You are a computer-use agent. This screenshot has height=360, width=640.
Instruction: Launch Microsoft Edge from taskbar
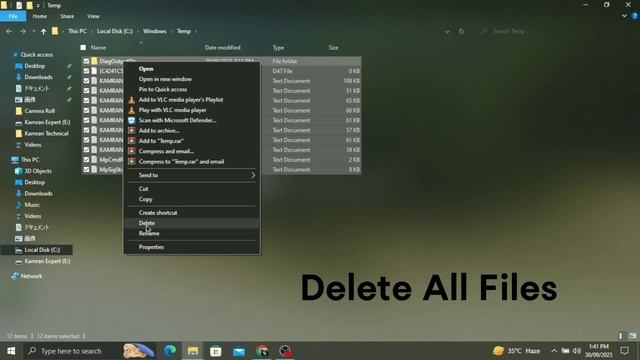[170, 351]
